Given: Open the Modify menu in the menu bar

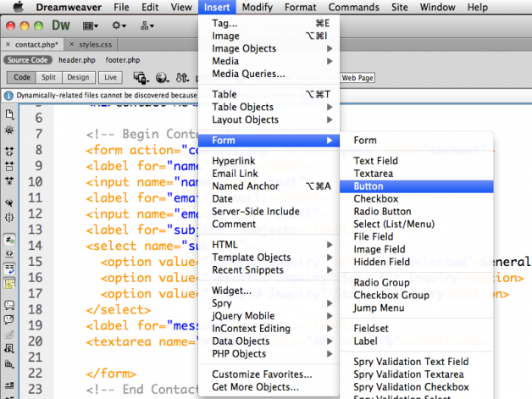Looking at the screenshot, I should click(x=258, y=7).
